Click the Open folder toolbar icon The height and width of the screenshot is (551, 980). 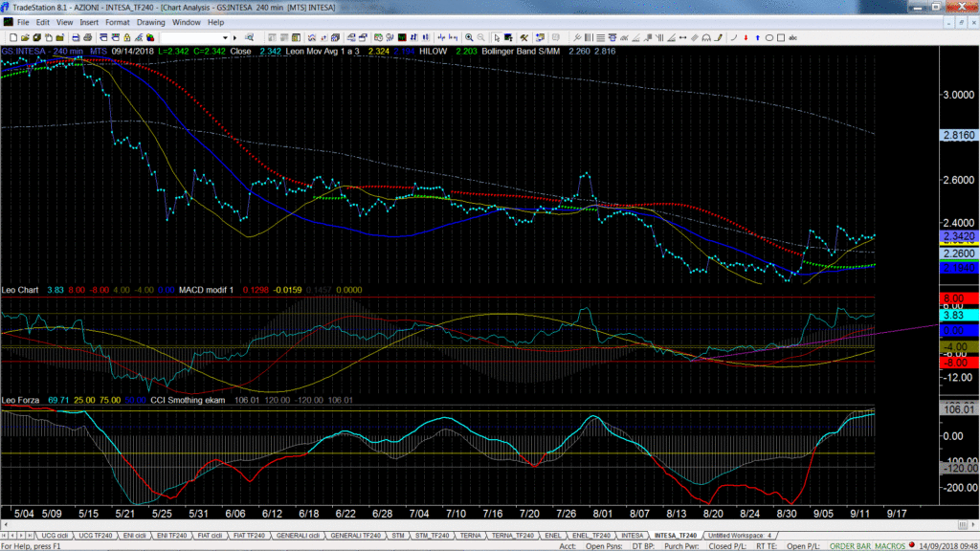tap(25, 38)
